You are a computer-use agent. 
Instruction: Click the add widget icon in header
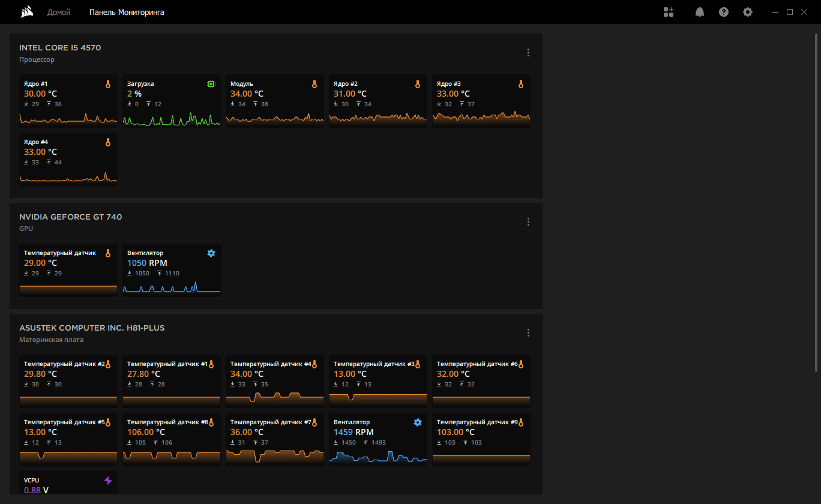[669, 12]
